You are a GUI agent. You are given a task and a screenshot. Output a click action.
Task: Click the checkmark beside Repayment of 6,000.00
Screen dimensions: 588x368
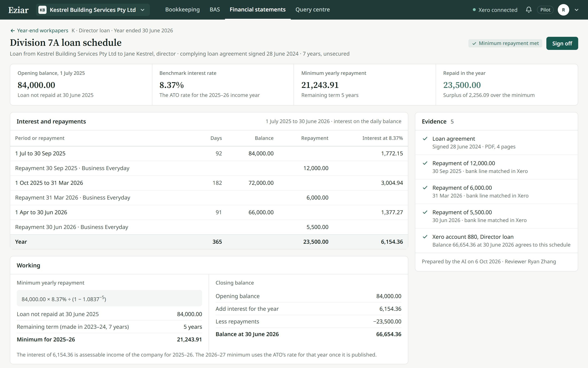point(425,188)
